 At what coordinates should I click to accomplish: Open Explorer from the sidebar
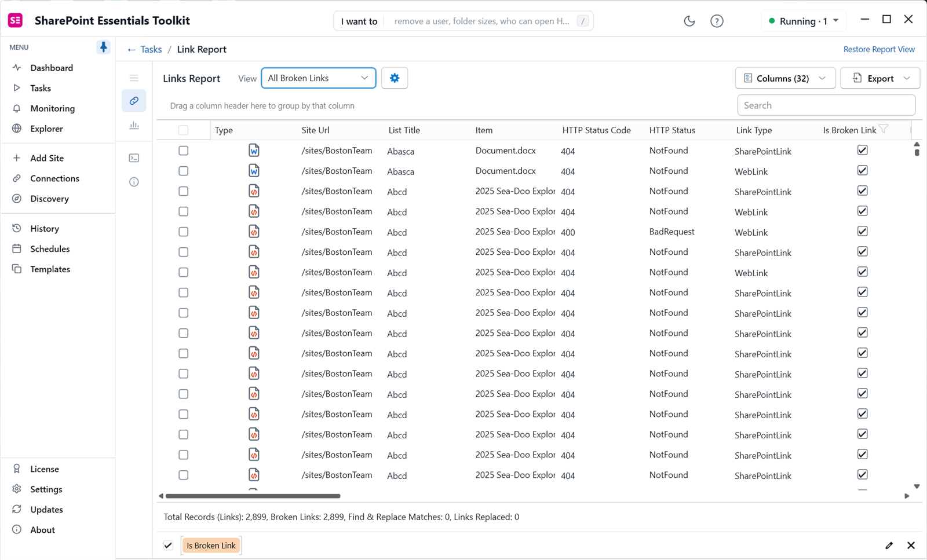(46, 129)
